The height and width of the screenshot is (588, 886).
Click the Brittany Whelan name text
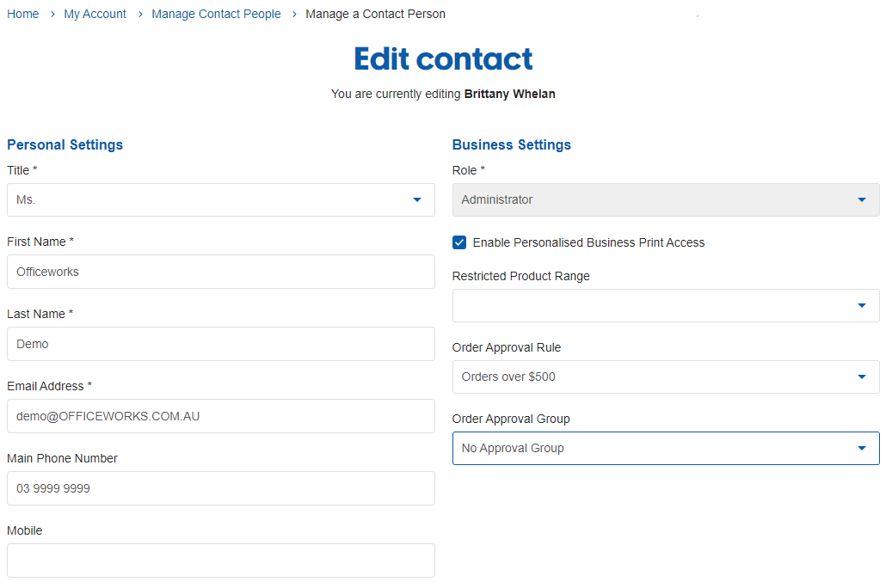pos(509,94)
